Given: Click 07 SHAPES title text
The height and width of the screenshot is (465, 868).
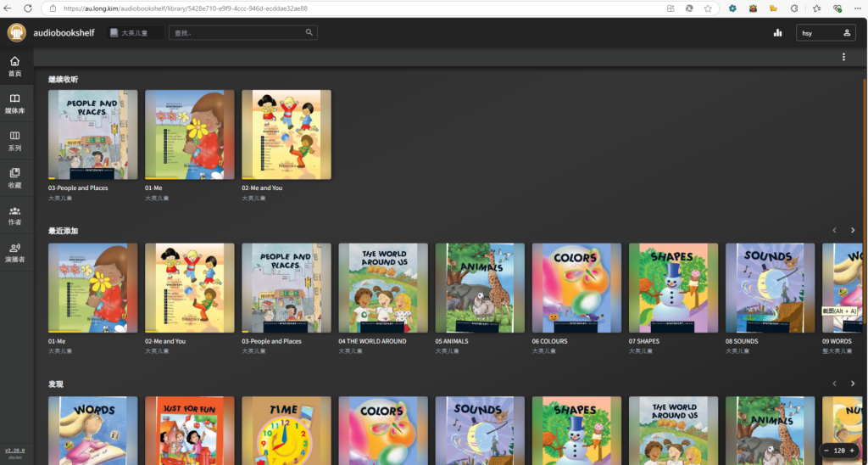Looking at the screenshot, I should 644,341.
